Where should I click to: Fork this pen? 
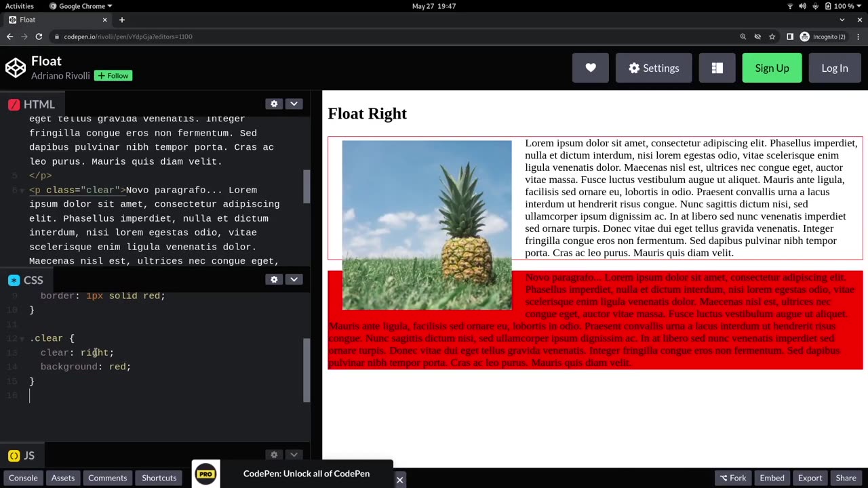(733, 478)
